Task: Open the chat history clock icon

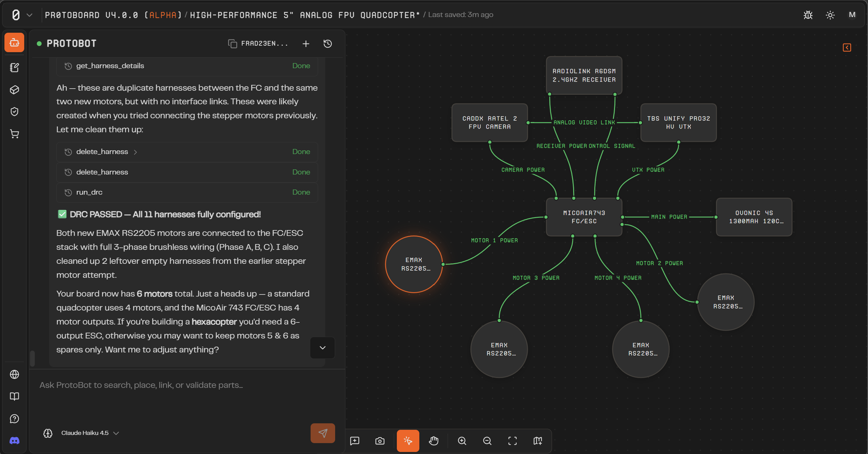Action: [x=328, y=44]
